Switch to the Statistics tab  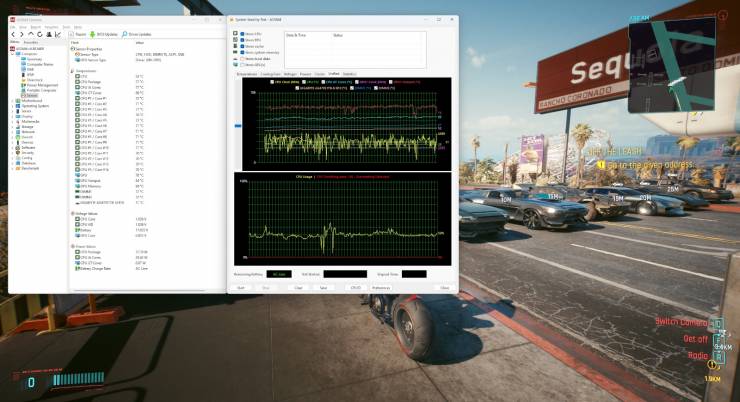pyautogui.click(x=349, y=74)
